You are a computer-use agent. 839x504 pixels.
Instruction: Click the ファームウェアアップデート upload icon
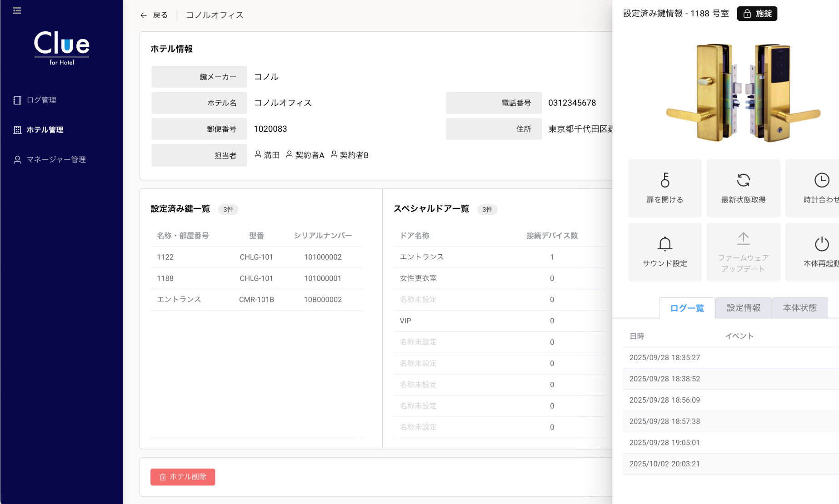pyautogui.click(x=743, y=238)
